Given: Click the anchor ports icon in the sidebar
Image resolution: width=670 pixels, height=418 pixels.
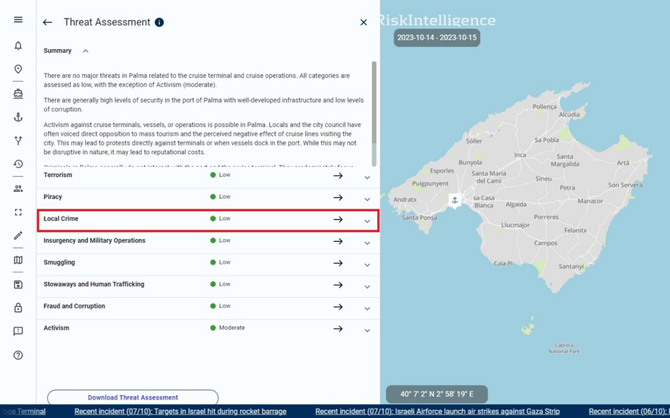Looking at the screenshot, I should coord(18,117).
